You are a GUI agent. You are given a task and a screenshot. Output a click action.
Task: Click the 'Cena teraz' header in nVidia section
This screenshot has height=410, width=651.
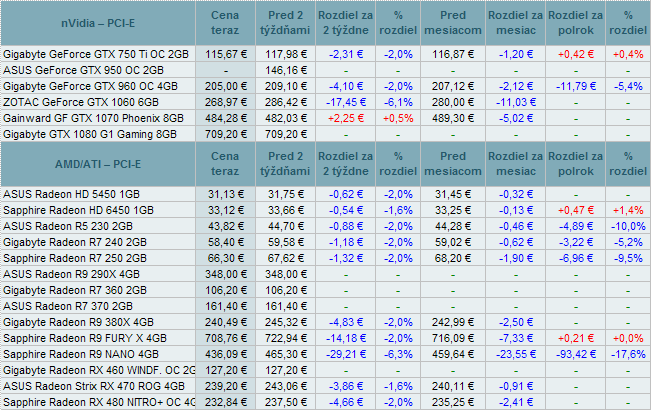pyautogui.click(x=225, y=23)
